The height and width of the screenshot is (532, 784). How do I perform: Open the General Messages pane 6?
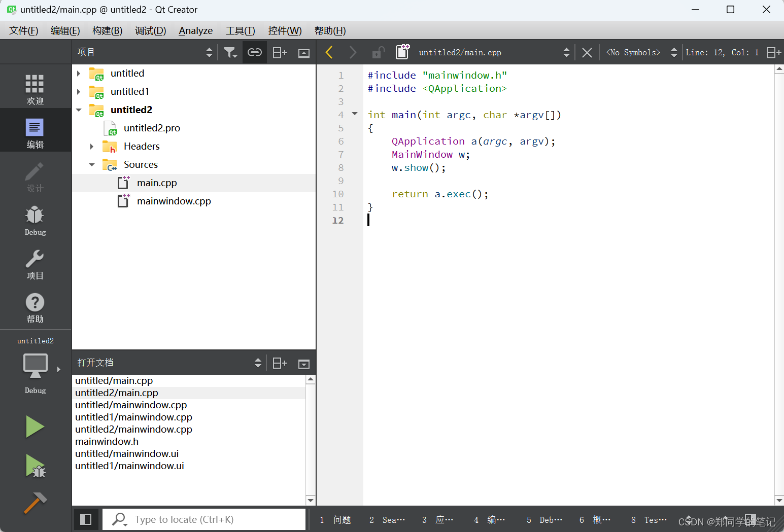[595, 519]
